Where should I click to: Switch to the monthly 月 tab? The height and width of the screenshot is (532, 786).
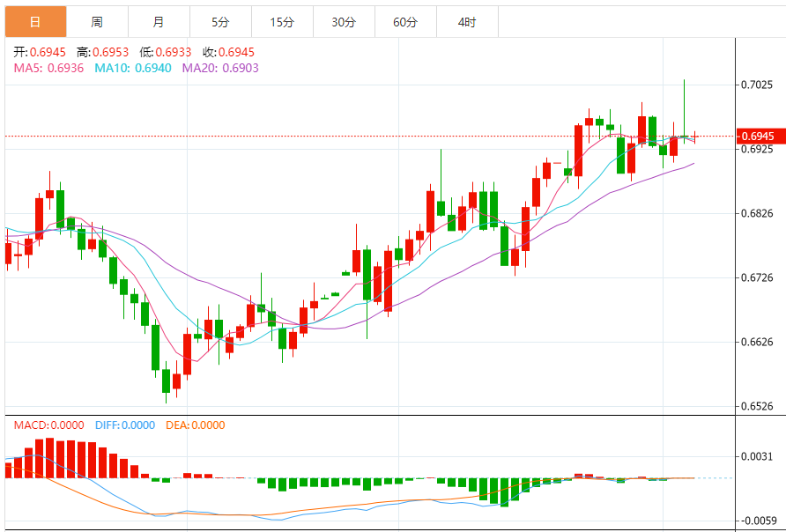point(159,22)
